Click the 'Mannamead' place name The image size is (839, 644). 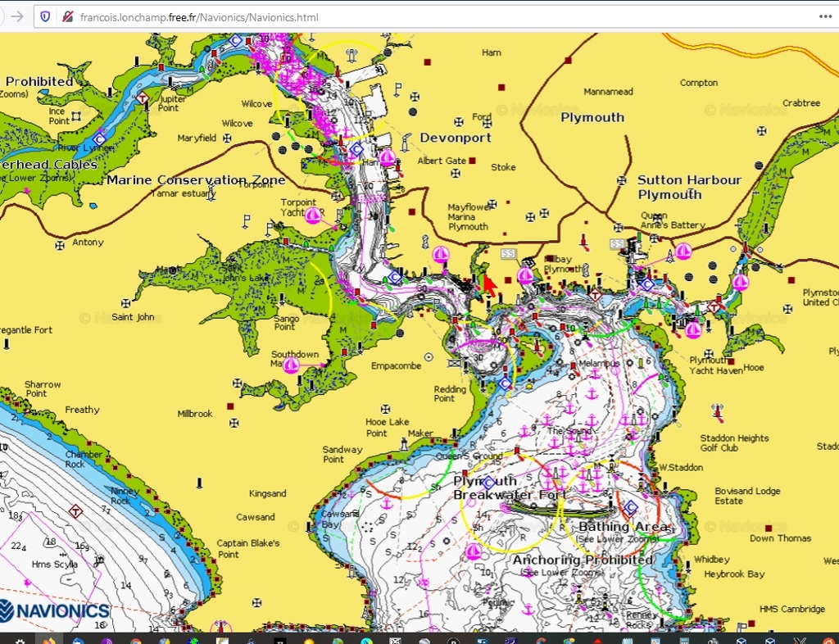[x=609, y=92]
